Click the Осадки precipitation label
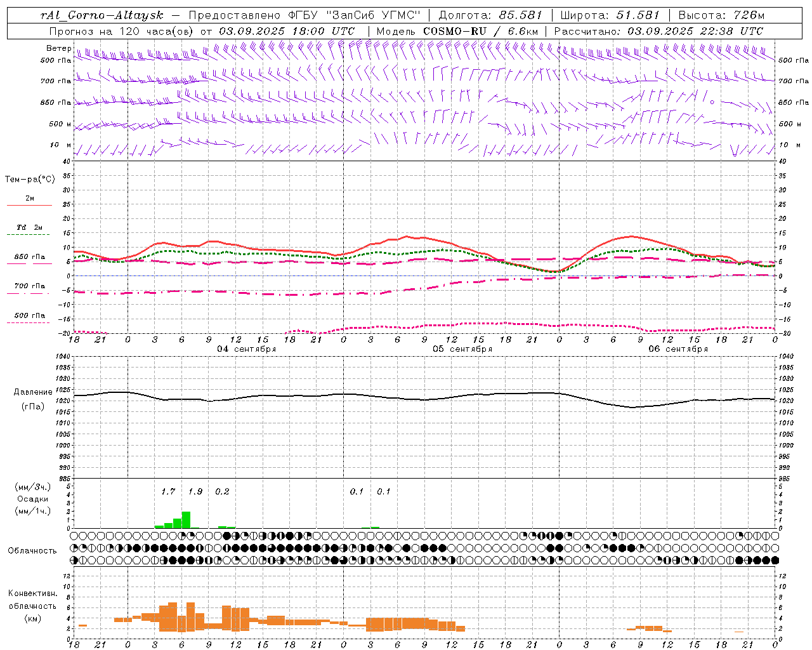Viewport: 812px width, 650px height. (x=33, y=499)
